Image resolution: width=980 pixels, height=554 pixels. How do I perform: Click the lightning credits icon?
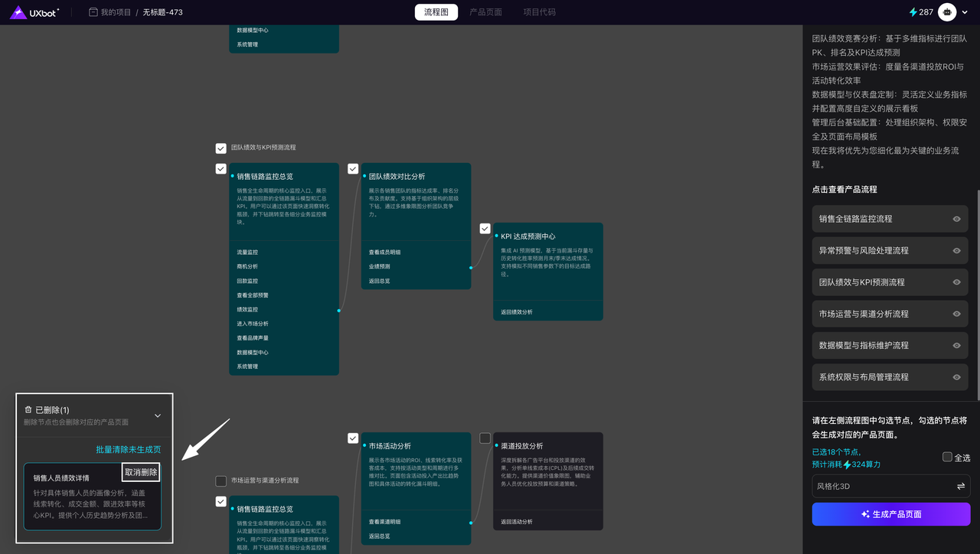pyautogui.click(x=913, y=12)
